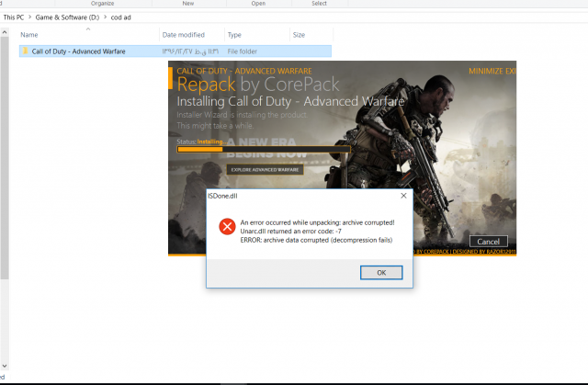The image size is (588, 385).
Task: Click the File folder type cell
Action: (x=243, y=51)
